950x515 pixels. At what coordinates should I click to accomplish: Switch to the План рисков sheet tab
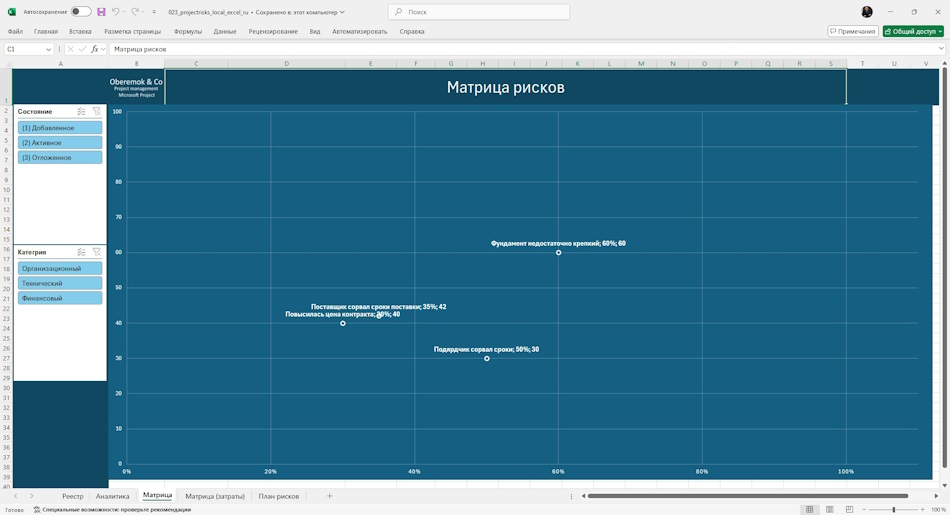point(279,496)
